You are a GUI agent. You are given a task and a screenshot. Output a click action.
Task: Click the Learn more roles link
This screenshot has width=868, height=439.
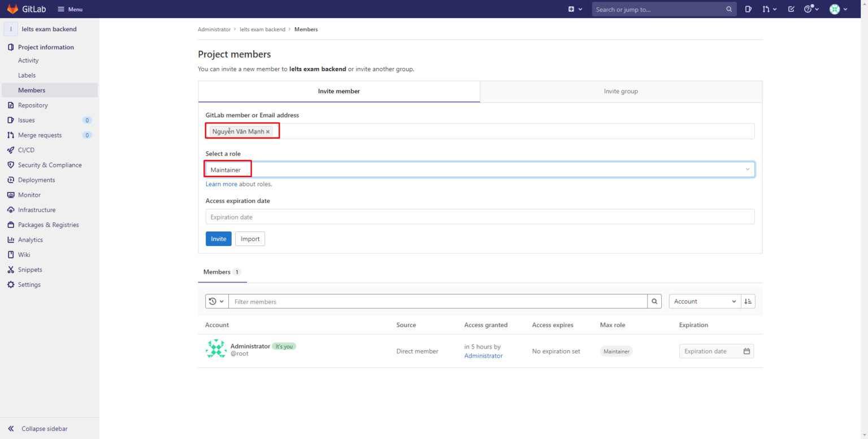click(x=221, y=184)
